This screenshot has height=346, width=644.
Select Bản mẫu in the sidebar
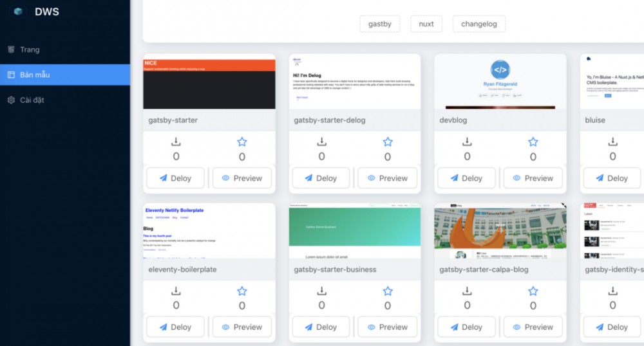point(35,75)
